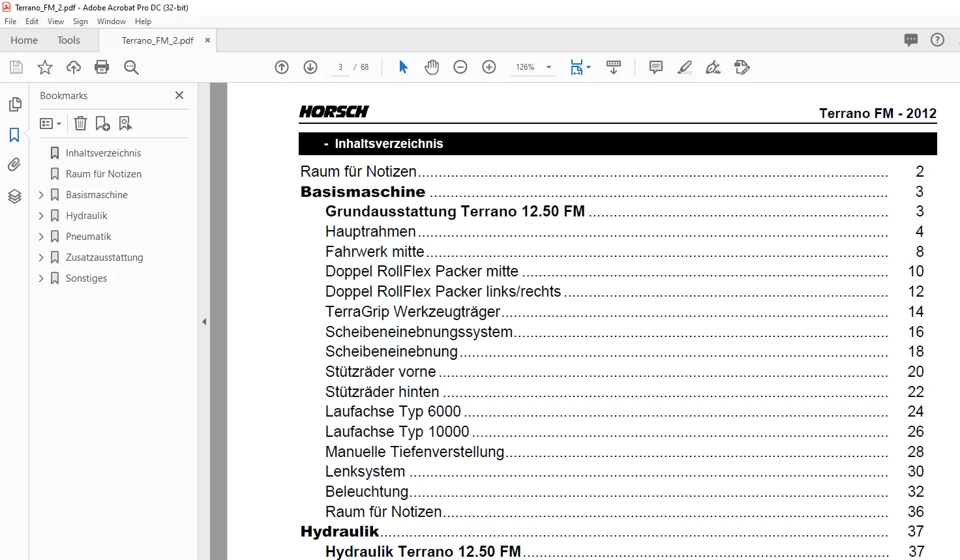Open the Layers panel icon
This screenshot has height=560, width=960.
[14, 196]
